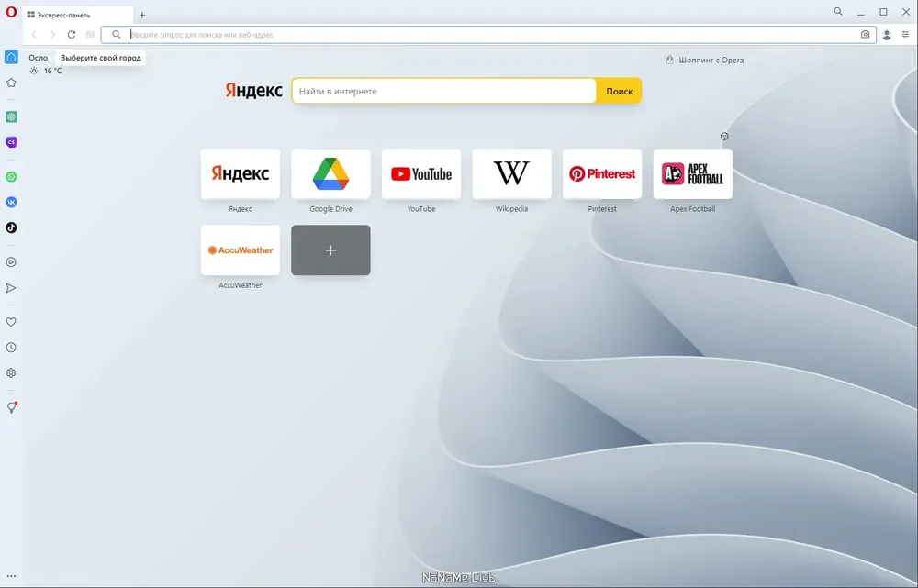
Task: Click the snapshot camera icon in address bar
Action: (866, 35)
